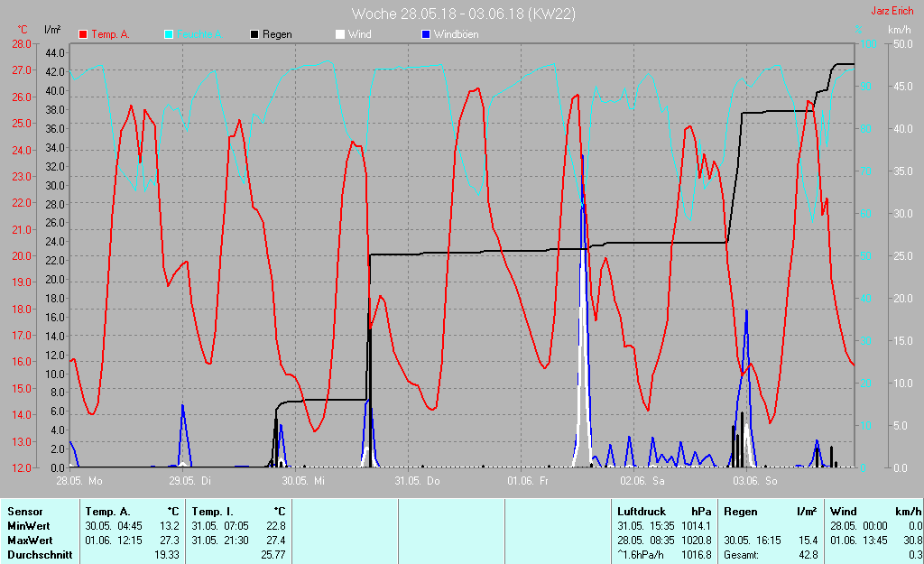
Task: Click the black Regen legend square
Action: [x=254, y=34]
